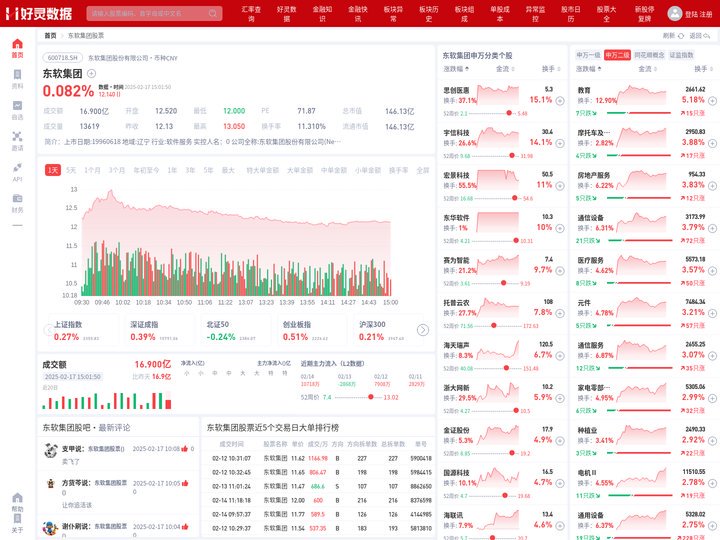Switch to the 证监指数 tab
Image resolution: width=720 pixels, height=540 pixels.
click(681, 55)
